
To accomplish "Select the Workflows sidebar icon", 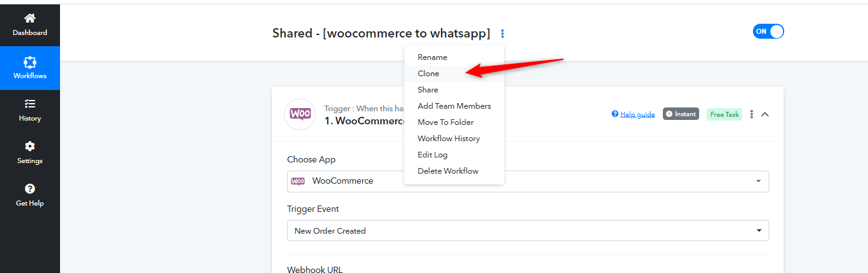I will [x=29, y=62].
